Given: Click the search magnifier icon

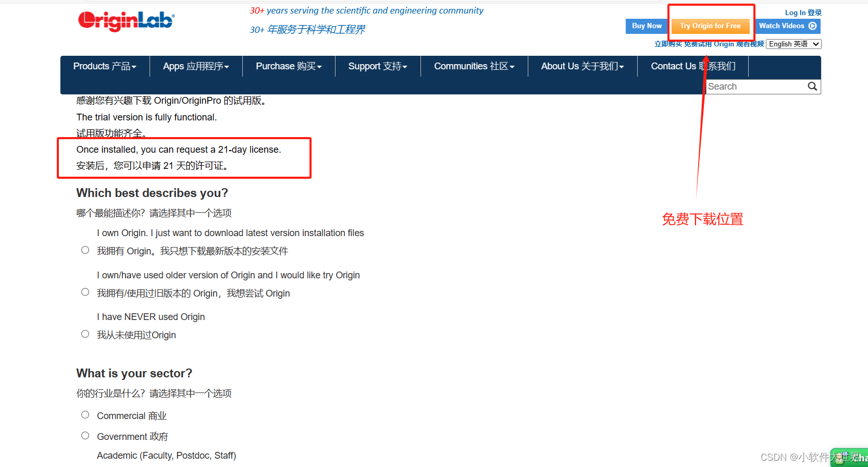Looking at the screenshot, I should [x=812, y=87].
